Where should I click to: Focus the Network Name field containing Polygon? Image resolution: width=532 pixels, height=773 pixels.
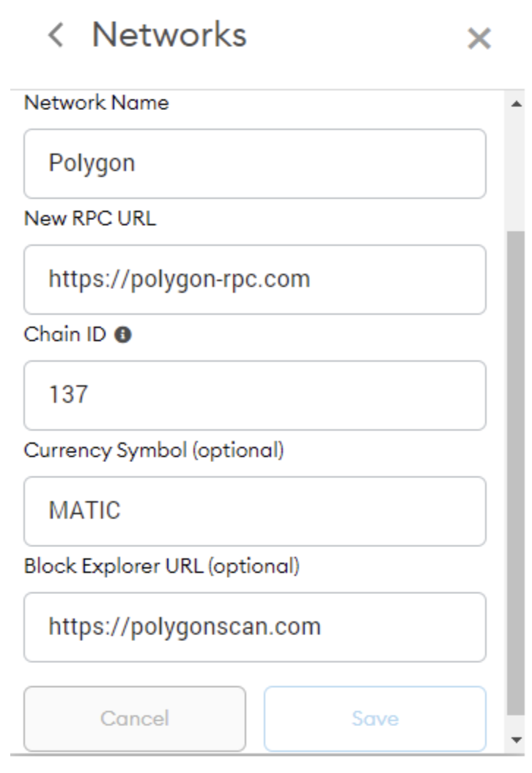tap(254, 164)
